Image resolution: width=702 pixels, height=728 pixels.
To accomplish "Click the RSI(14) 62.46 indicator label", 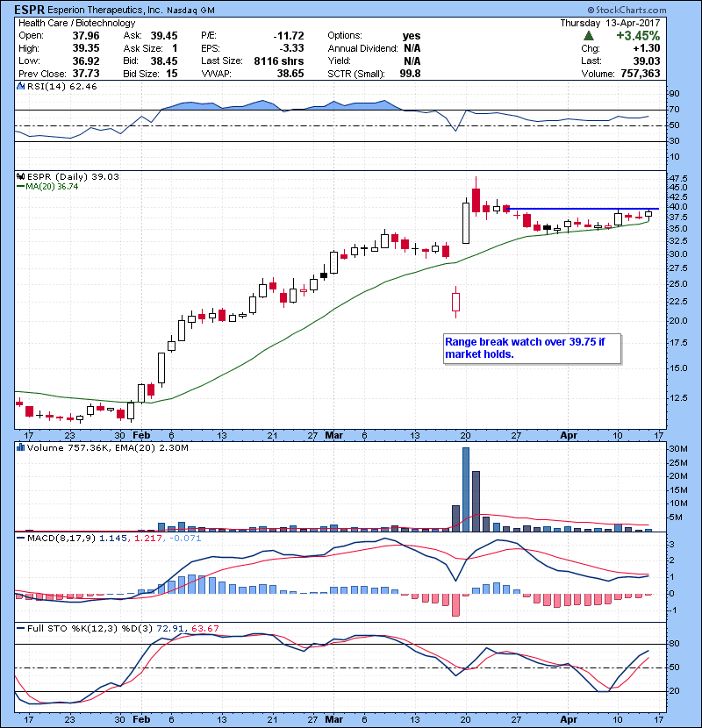I will 61,86.
